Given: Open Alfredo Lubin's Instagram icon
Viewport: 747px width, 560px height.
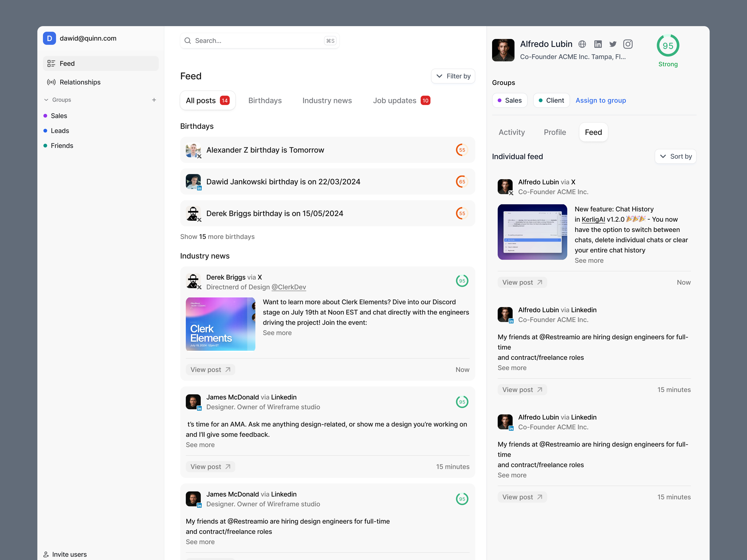Looking at the screenshot, I should [628, 44].
